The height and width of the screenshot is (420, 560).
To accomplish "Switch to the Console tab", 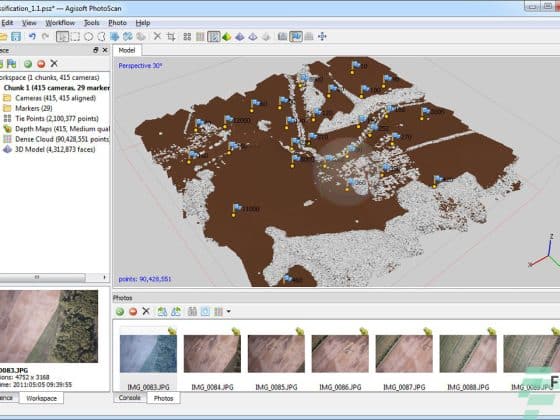I will (129, 398).
